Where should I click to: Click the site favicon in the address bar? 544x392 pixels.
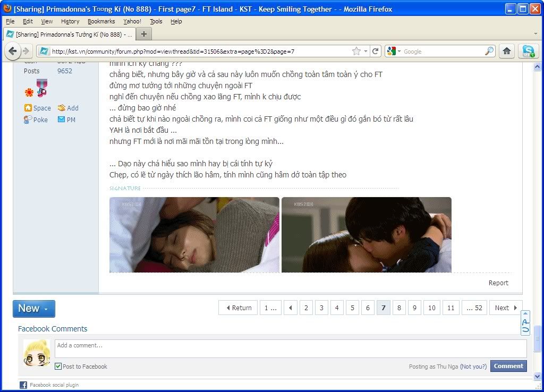point(44,52)
